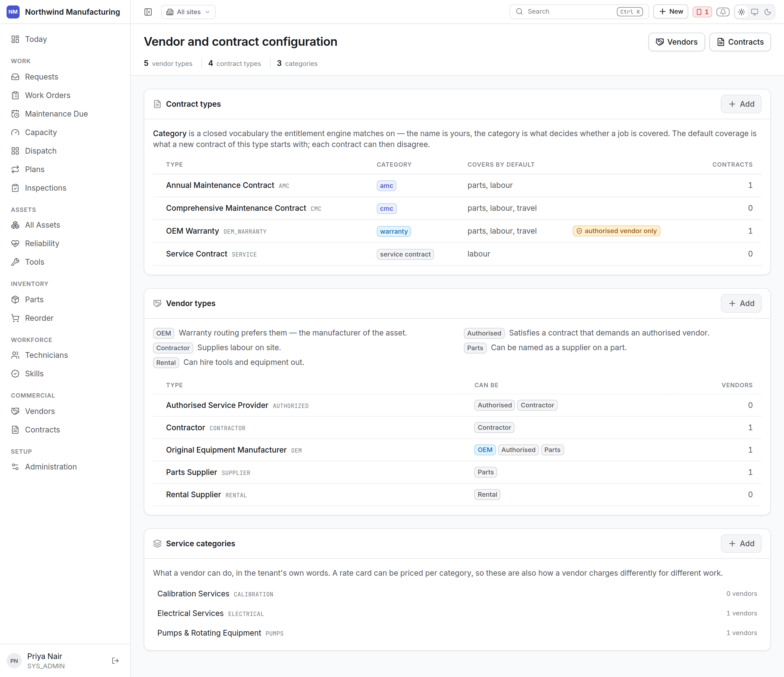
Task: Open Pumps & Rotating Equipment category
Action: pyautogui.click(x=457, y=633)
